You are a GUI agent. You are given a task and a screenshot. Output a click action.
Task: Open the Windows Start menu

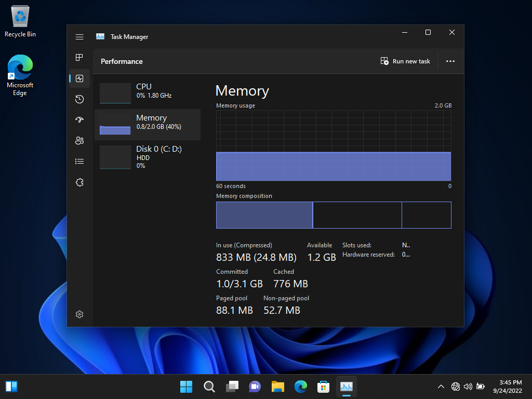point(187,387)
